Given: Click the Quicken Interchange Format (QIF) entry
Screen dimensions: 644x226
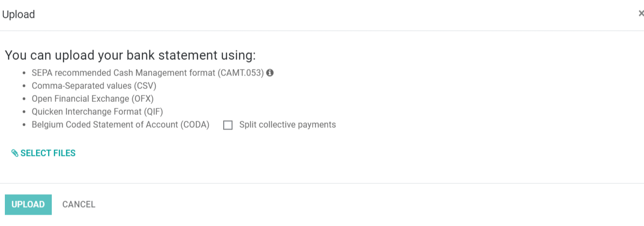Looking at the screenshot, I should (97, 112).
